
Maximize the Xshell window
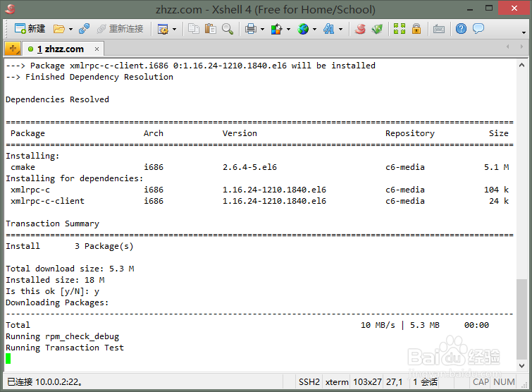tap(489, 8)
